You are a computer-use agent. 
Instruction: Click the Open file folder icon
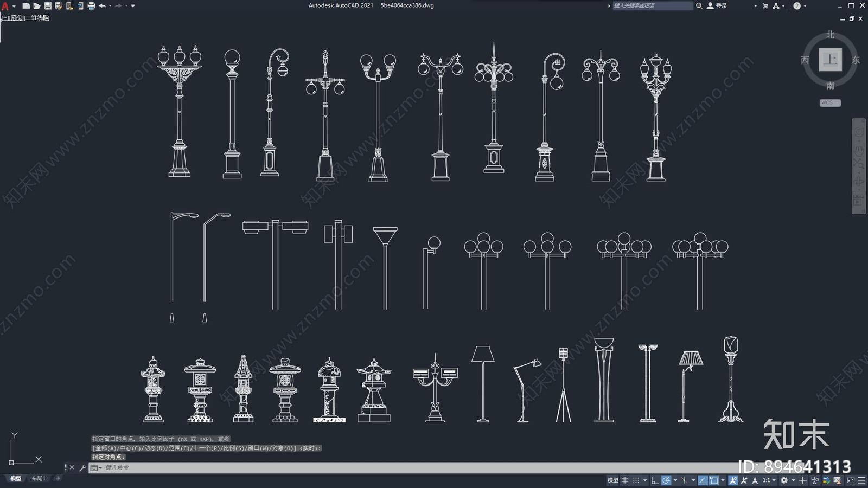point(36,6)
